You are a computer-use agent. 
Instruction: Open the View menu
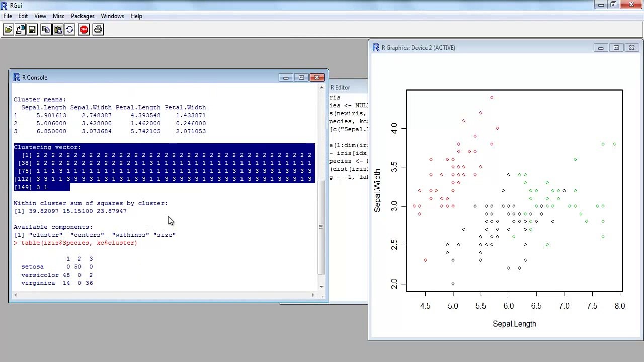pyautogui.click(x=40, y=16)
